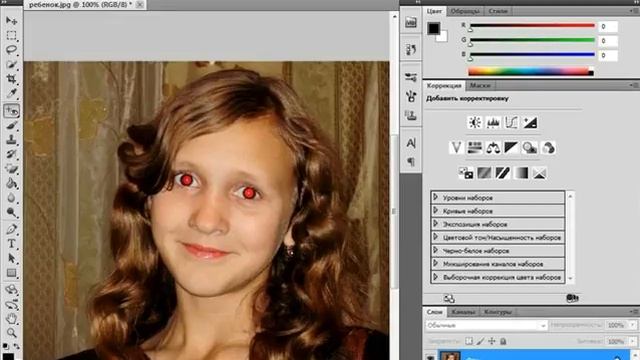Image resolution: width=640 pixels, height=360 pixels.
Task: Add a Curves adjustment
Action: tap(511, 122)
